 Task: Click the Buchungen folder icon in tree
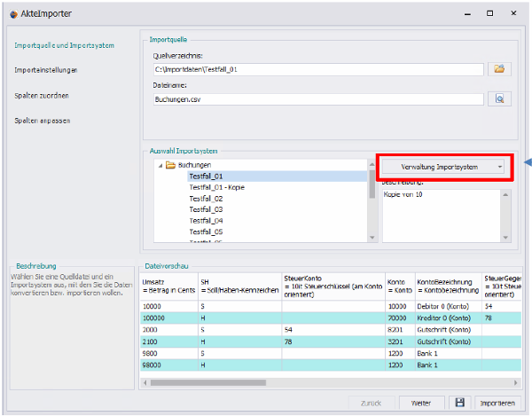(170, 165)
